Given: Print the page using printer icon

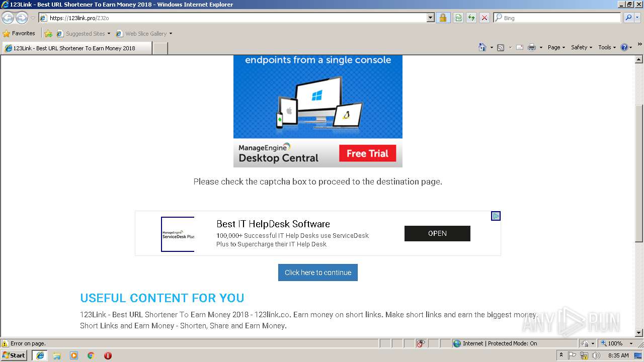Looking at the screenshot, I should pyautogui.click(x=532, y=47).
